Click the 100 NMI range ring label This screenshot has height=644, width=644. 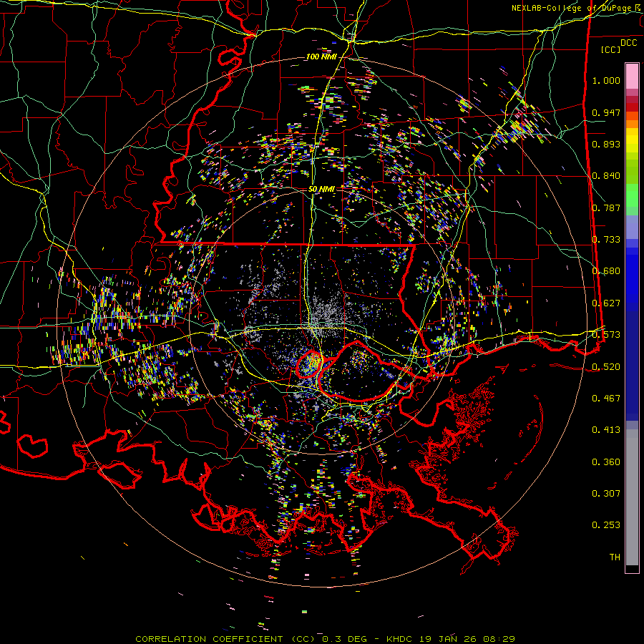click(x=321, y=57)
